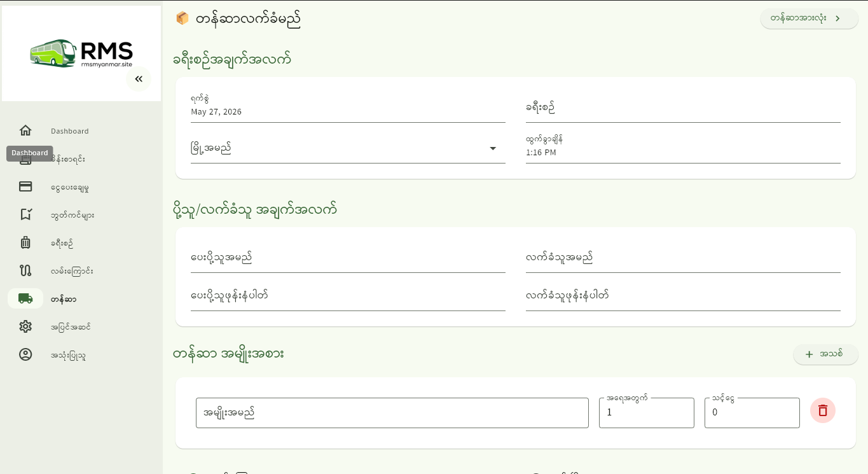Click the luggage icon in sidebar
Viewport: 868px width, 474px height.
[25, 242]
